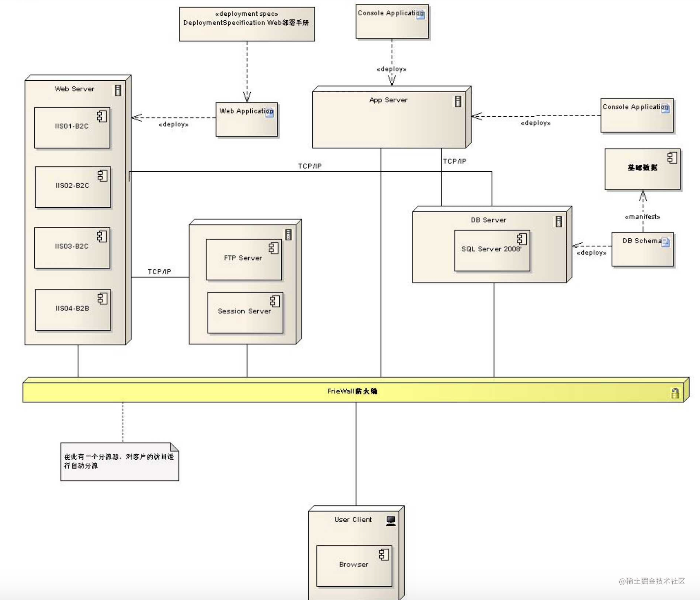This screenshot has width=700, height=600.
Task: Click the «manifest» dependency label
Action: [642, 216]
